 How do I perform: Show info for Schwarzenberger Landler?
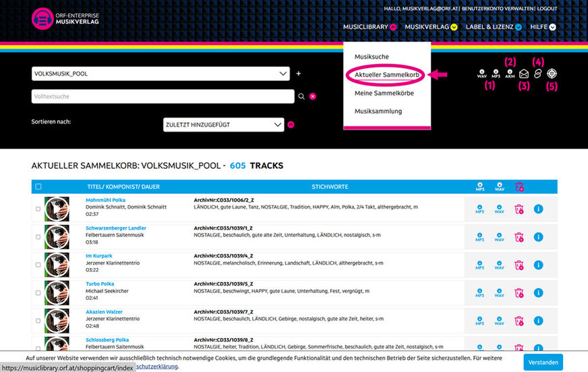[x=538, y=237]
